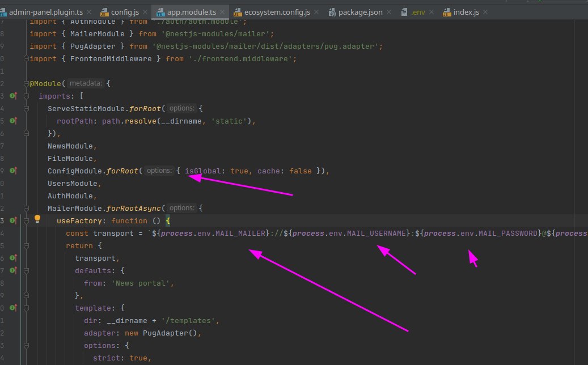Click the implements gutter icon beside imports
Viewport: 588px width, 365px height.
[14, 96]
